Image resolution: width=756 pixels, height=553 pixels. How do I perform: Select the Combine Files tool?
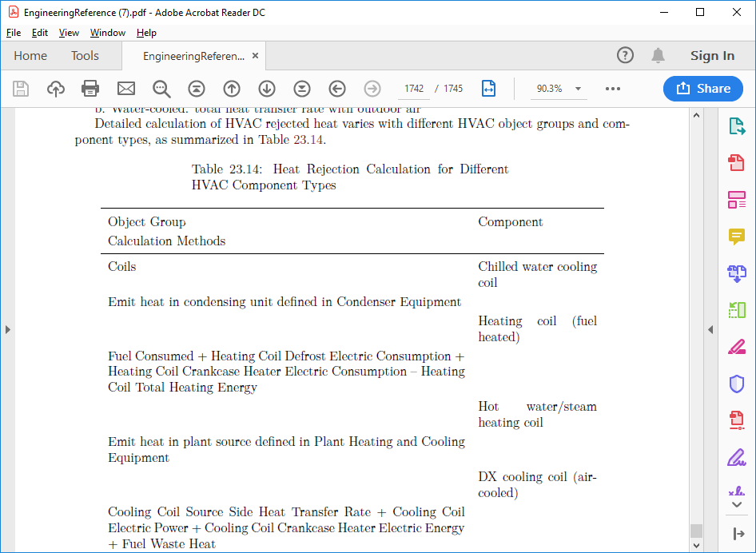736,273
